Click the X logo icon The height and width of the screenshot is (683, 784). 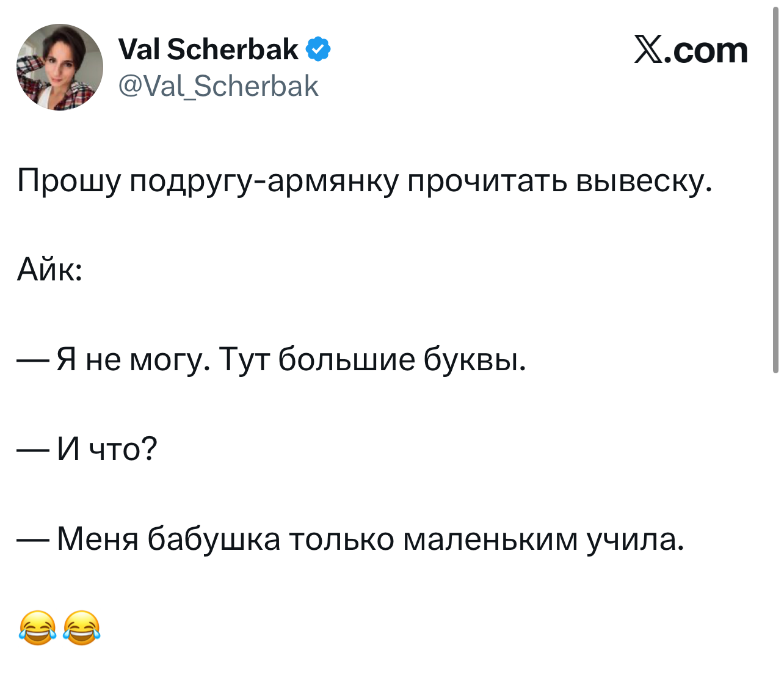pyautogui.click(x=649, y=50)
